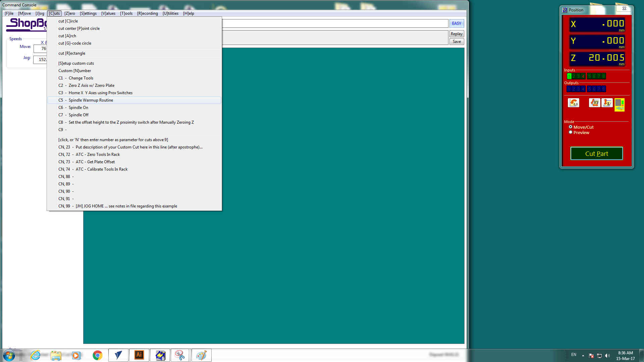This screenshot has width=644, height=362.
Task: Toggle Output 4 switch in Position panel
Action: 583,89
